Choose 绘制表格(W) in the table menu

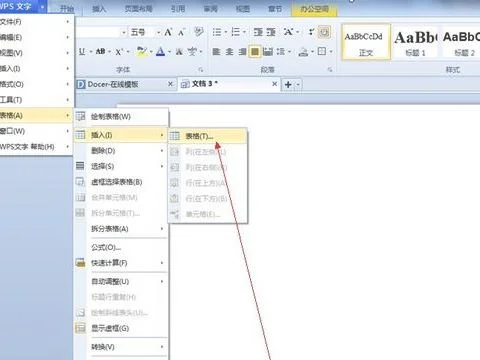121,117
